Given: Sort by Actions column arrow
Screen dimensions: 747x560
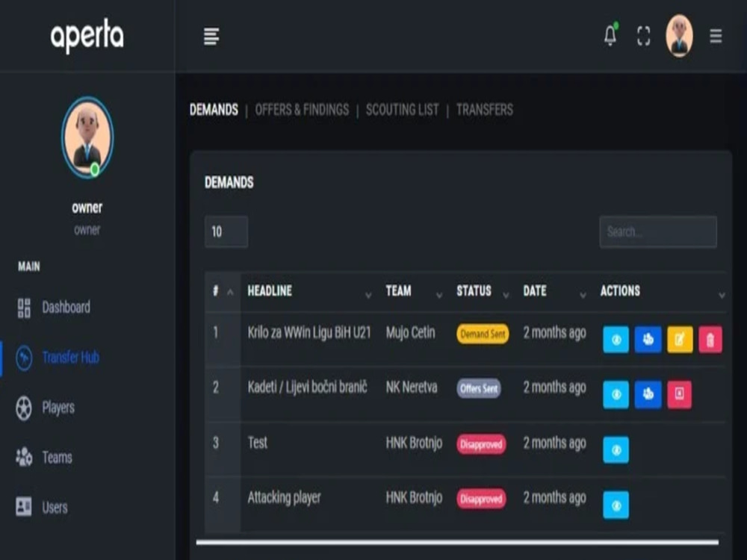Looking at the screenshot, I should [722, 295].
